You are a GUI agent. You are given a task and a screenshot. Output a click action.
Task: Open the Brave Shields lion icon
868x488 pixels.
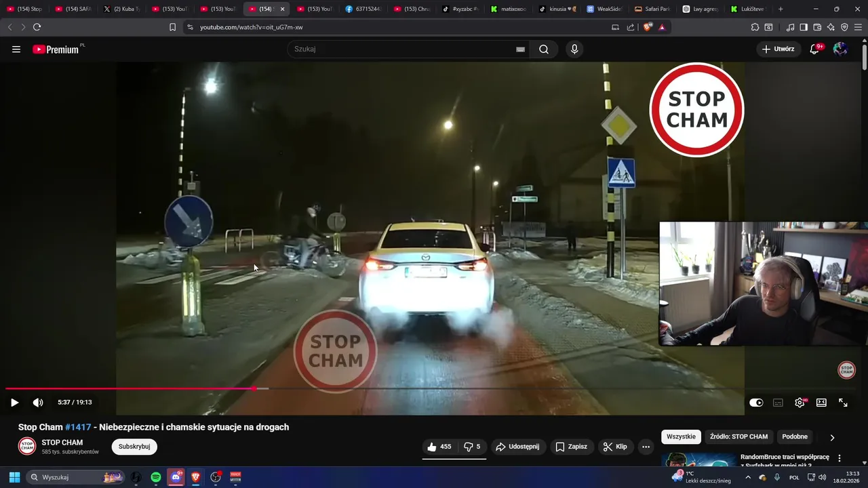647,27
